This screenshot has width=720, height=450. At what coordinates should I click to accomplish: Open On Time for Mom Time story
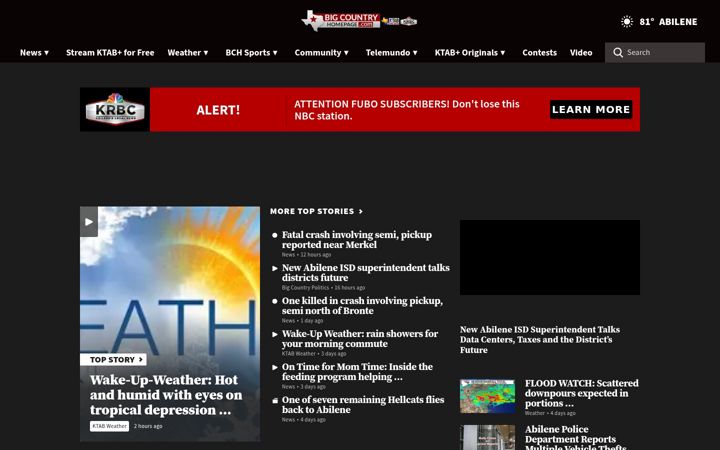tap(357, 372)
